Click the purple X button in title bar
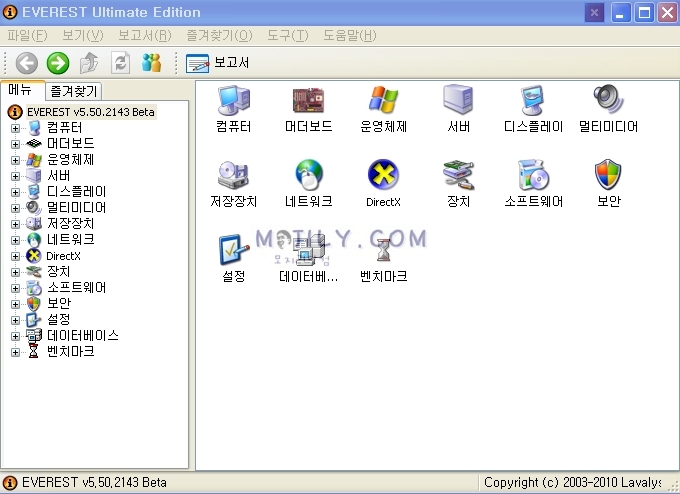Viewport: 680px width, 494px height. (594, 12)
